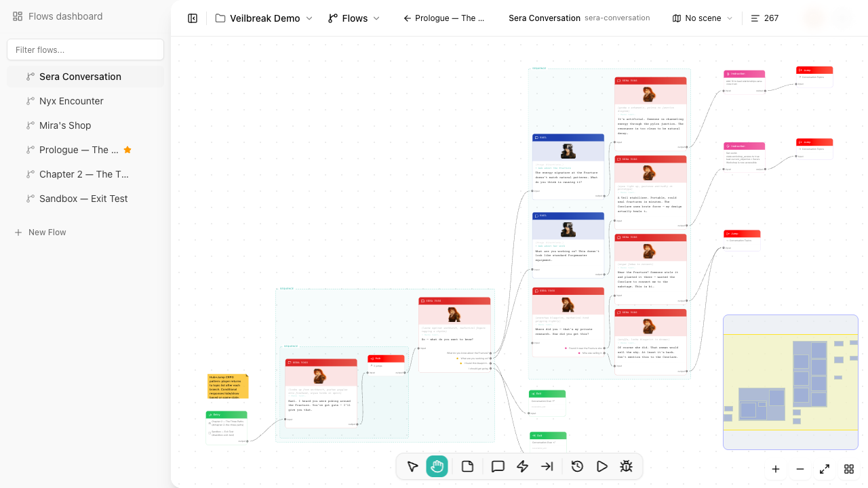Open the Flows branch icon in toolbar

(333, 18)
